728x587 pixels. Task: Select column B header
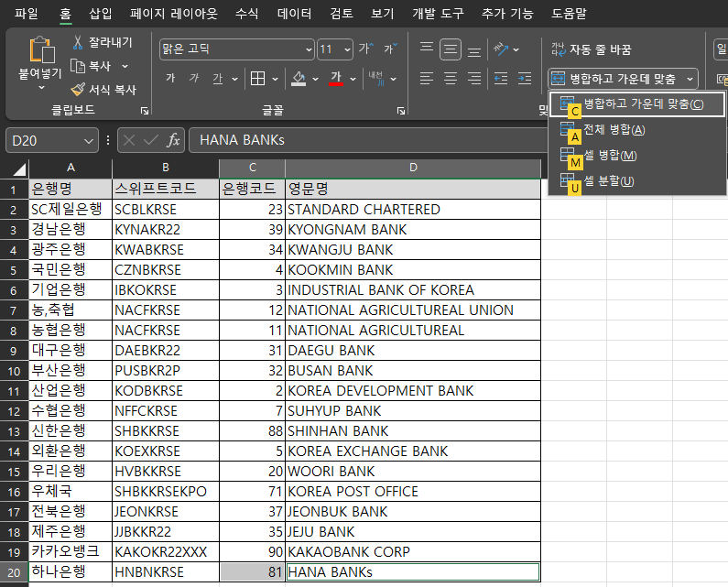(x=165, y=168)
